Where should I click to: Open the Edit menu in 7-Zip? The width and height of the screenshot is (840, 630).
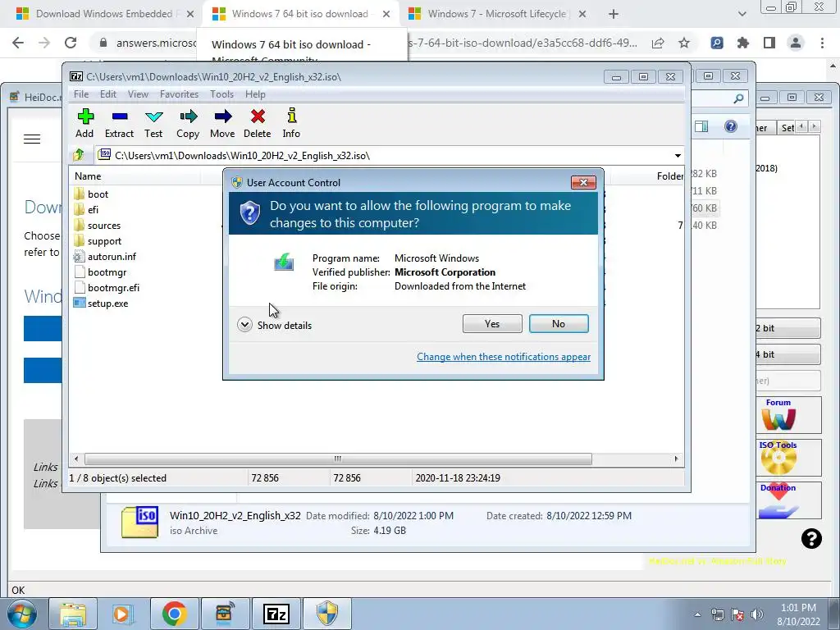pyautogui.click(x=107, y=94)
